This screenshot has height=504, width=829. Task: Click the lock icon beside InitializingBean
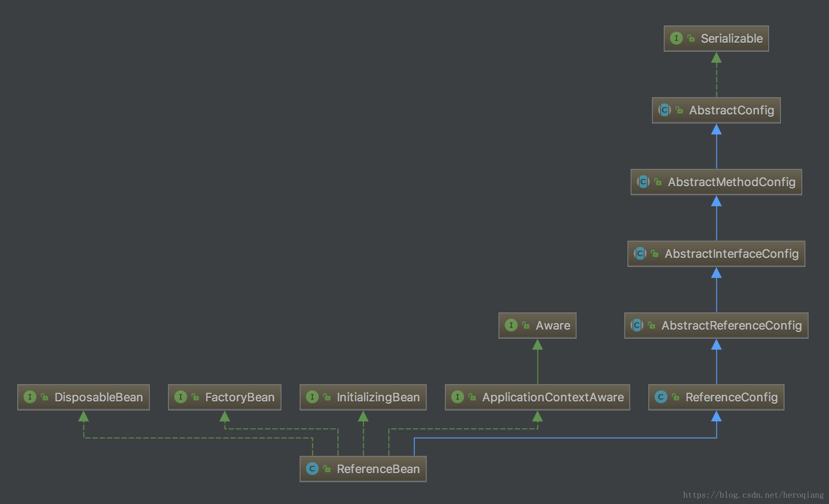click(327, 397)
